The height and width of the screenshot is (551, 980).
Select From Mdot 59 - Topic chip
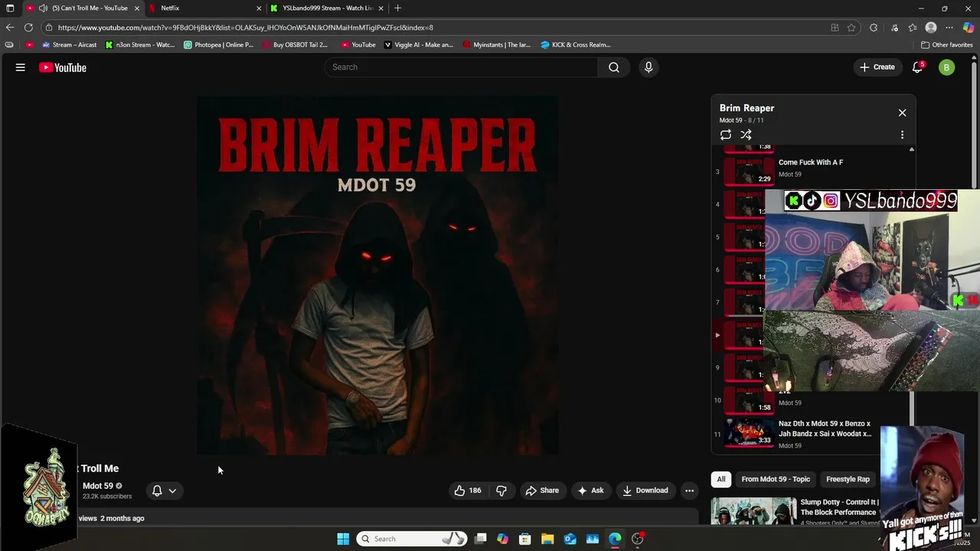(776, 479)
